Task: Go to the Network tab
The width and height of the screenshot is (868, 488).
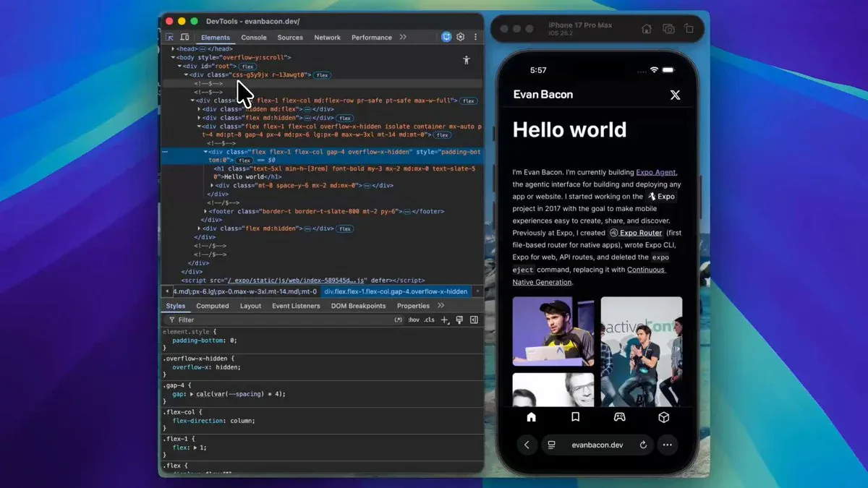Action: coord(327,38)
